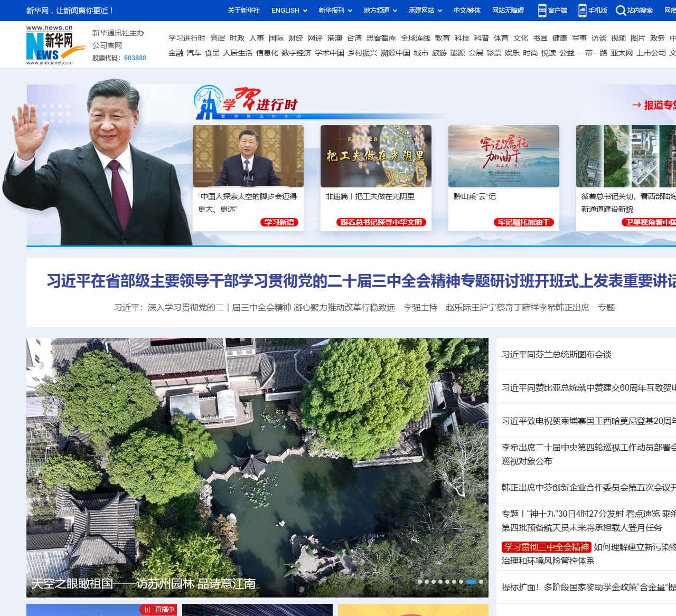
Task: Open the 地方频道 dropdown
Action: (380, 11)
